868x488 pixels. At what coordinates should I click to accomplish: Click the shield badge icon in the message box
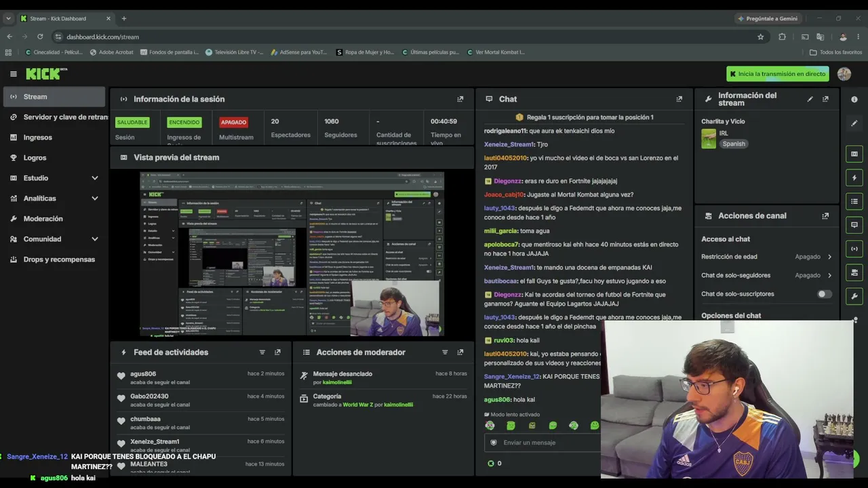click(494, 443)
